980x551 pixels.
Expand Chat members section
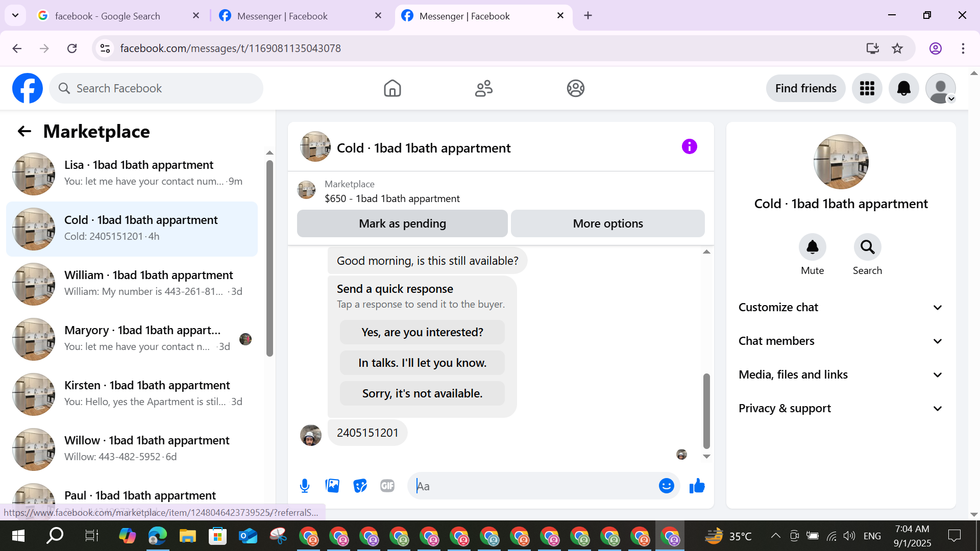(x=841, y=341)
